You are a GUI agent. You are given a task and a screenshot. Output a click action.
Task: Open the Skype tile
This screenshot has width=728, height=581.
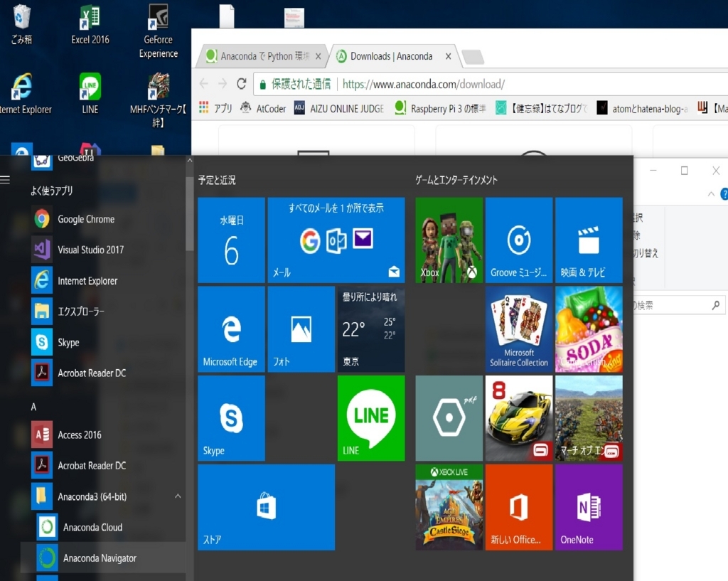[231, 418]
